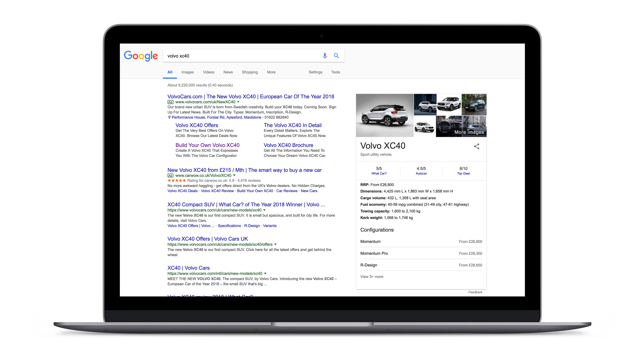The image size is (644, 364).
Task: Open Volvo XC40 Offers | Volvo Cars UK result
Action: 207,239
